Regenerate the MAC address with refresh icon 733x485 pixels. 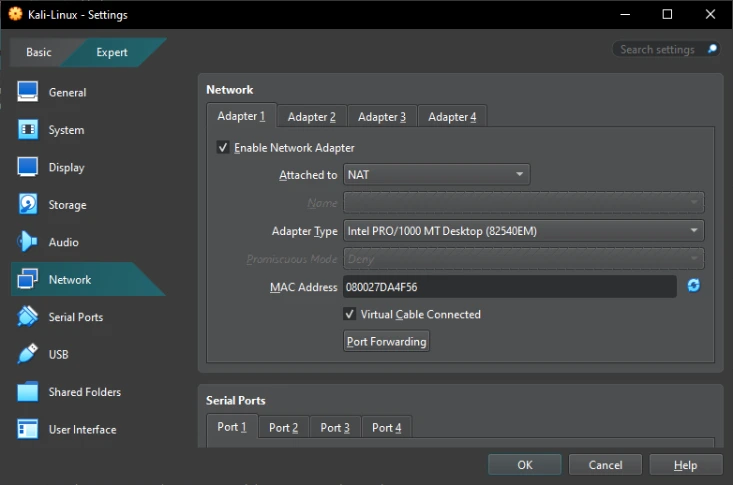click(694, 286)
